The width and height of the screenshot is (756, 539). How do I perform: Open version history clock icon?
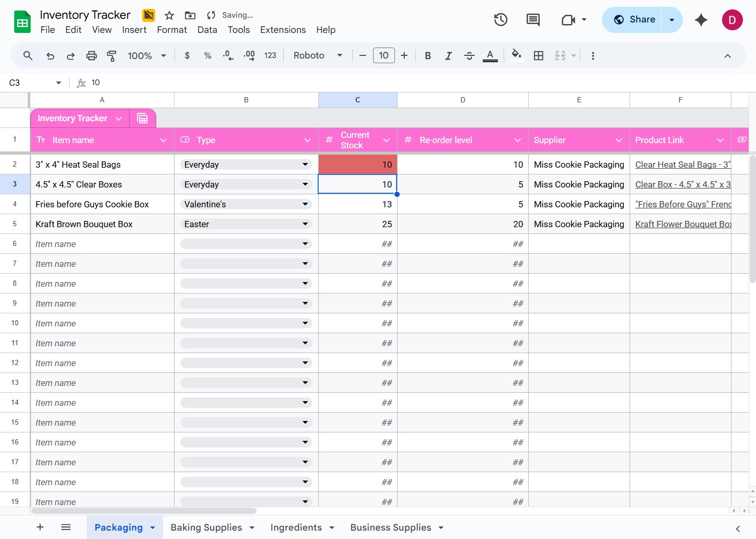(501, 20)
